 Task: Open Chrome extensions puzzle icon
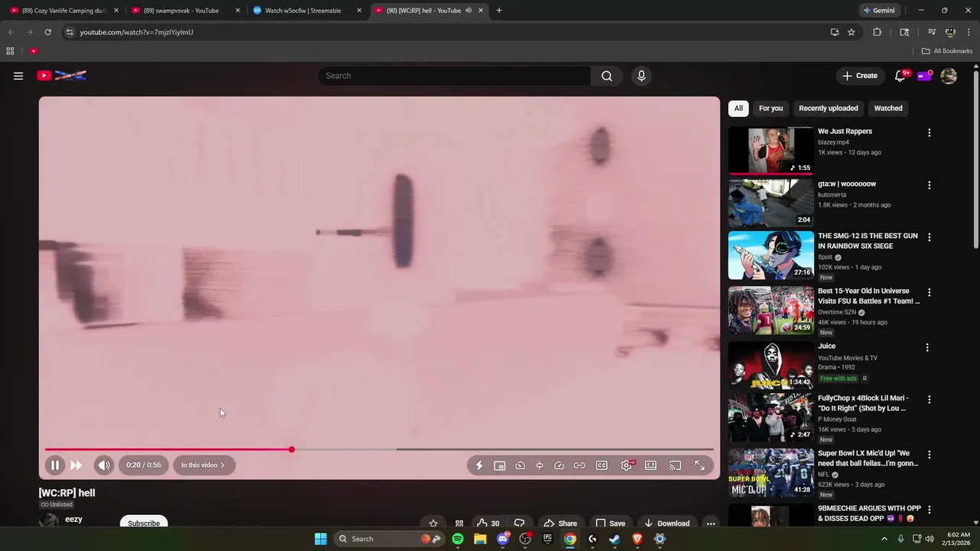click(877, 32)
